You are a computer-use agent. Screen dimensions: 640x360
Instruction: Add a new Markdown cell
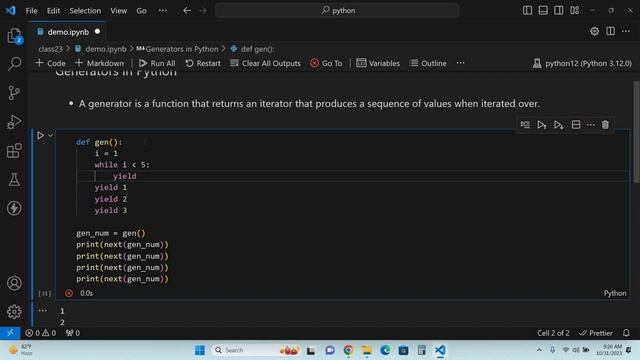coord(100,63)
